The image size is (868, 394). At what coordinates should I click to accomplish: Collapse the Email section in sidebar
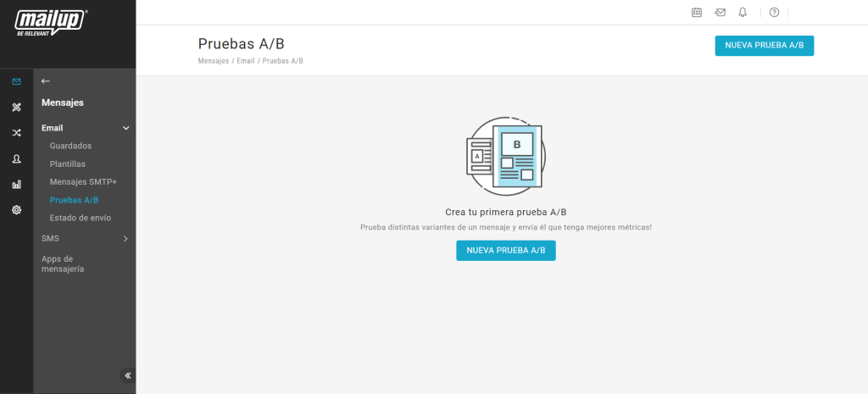coord(125,128)
